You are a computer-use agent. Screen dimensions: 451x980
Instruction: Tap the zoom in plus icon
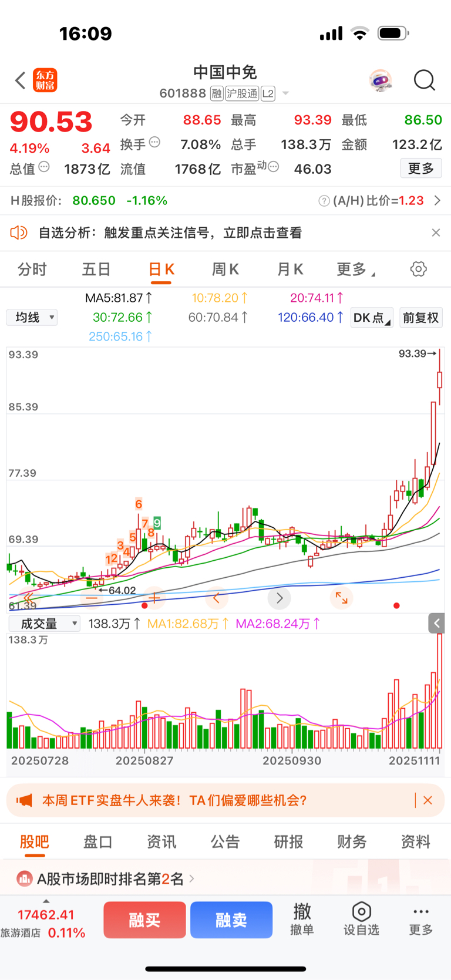[x=154, y=598]
